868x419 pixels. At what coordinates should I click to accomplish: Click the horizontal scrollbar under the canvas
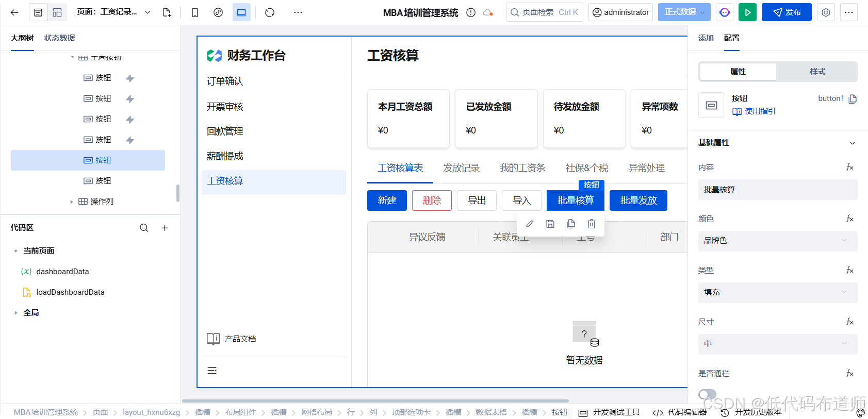pyautogui.click(x=375, y=400)
